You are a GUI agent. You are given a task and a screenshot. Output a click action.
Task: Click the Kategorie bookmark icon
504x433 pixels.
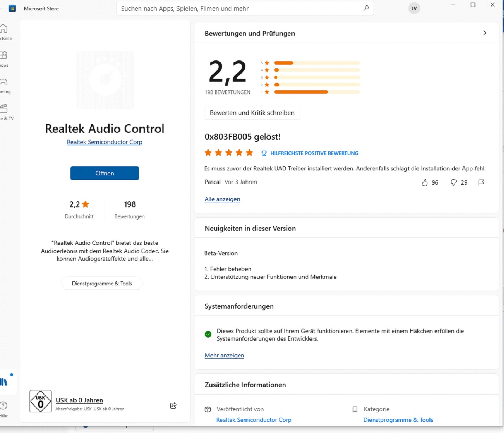[x=355, y=409]
